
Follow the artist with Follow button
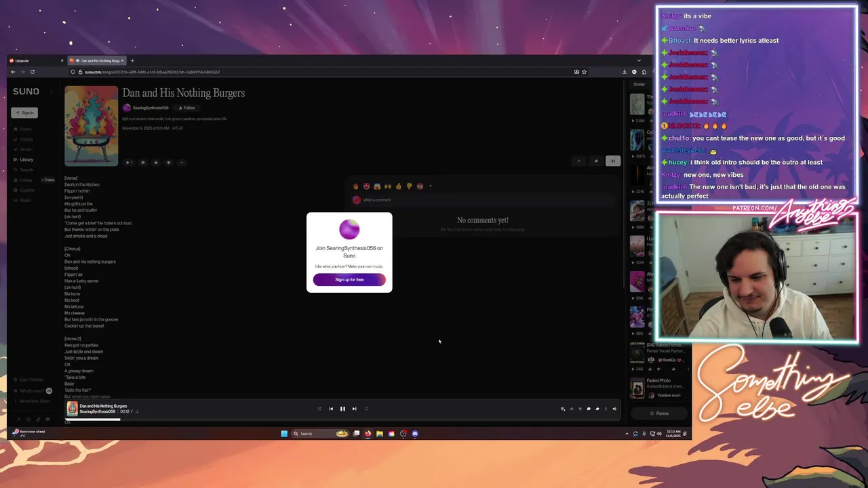click(186, 108)
